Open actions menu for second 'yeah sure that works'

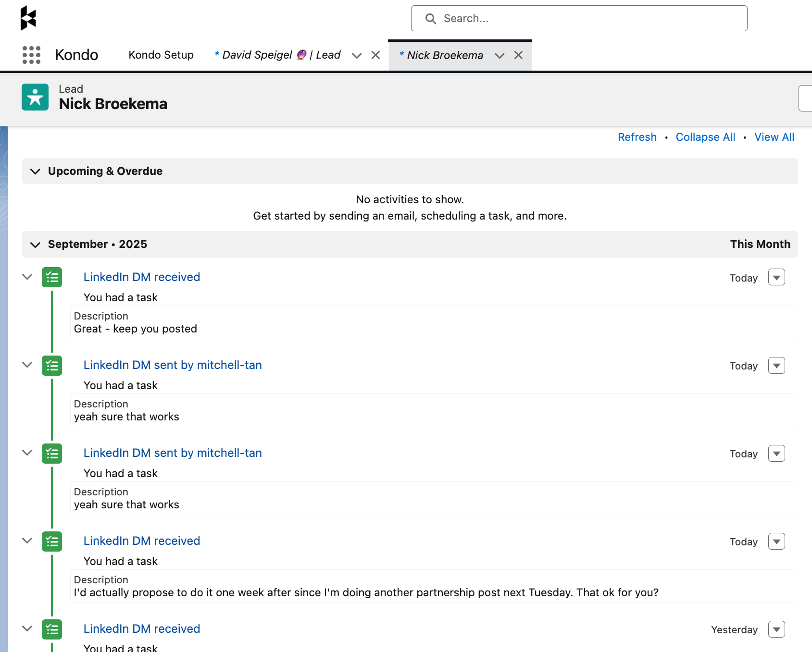tap(776, 454)
